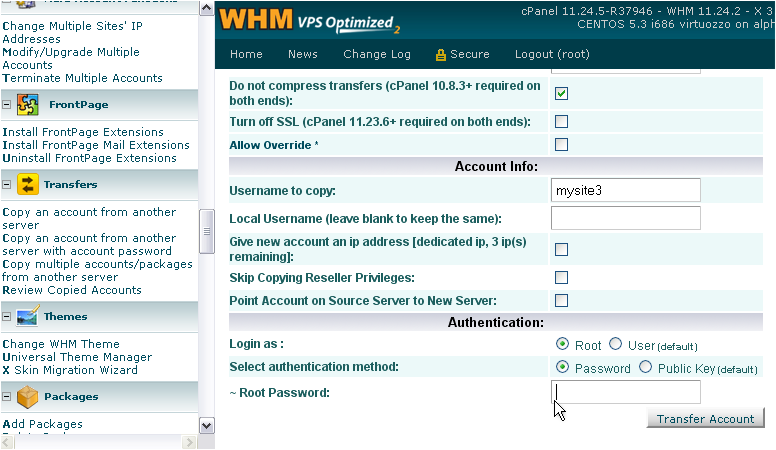Enable Skip Copying Reseller Privileges checkbox
The height and width of the screenshot is (450, 776).
click(561, 277)
